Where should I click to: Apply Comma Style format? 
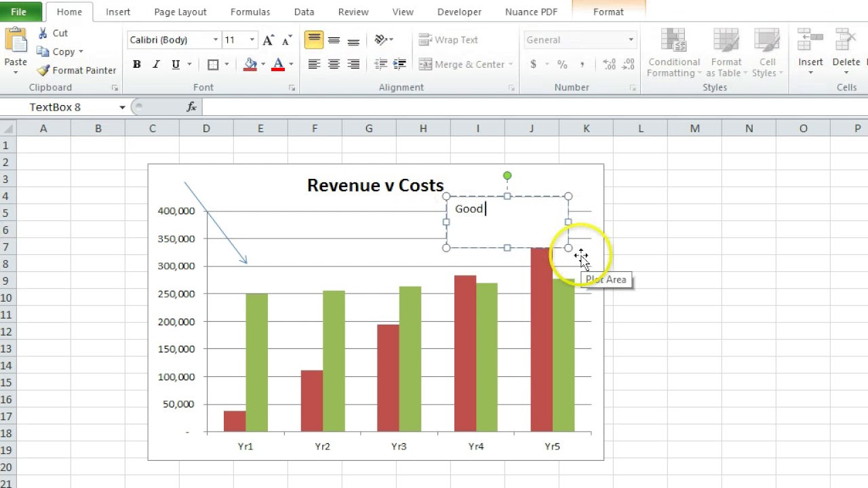[582, 64]
